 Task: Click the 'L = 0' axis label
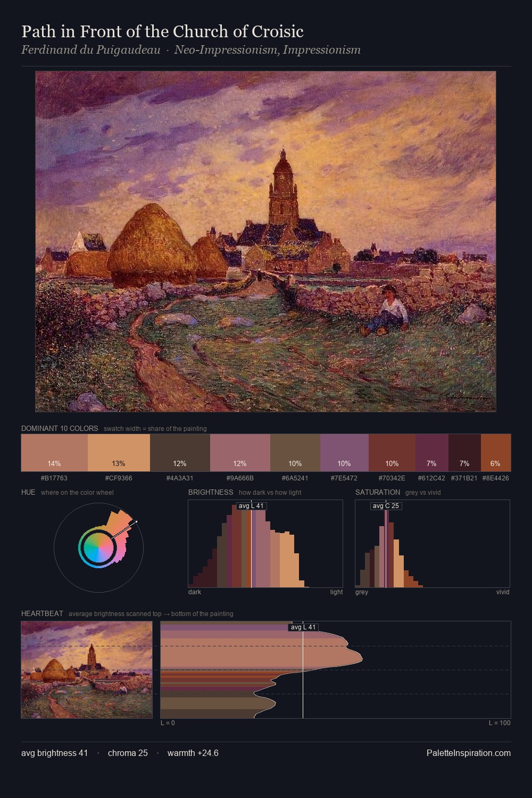coord(168,722)
